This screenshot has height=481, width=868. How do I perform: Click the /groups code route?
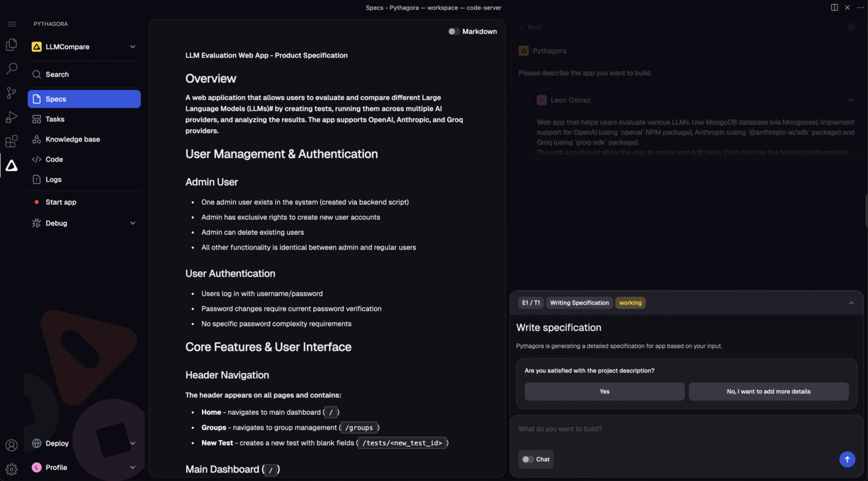(x=359, y=428)
